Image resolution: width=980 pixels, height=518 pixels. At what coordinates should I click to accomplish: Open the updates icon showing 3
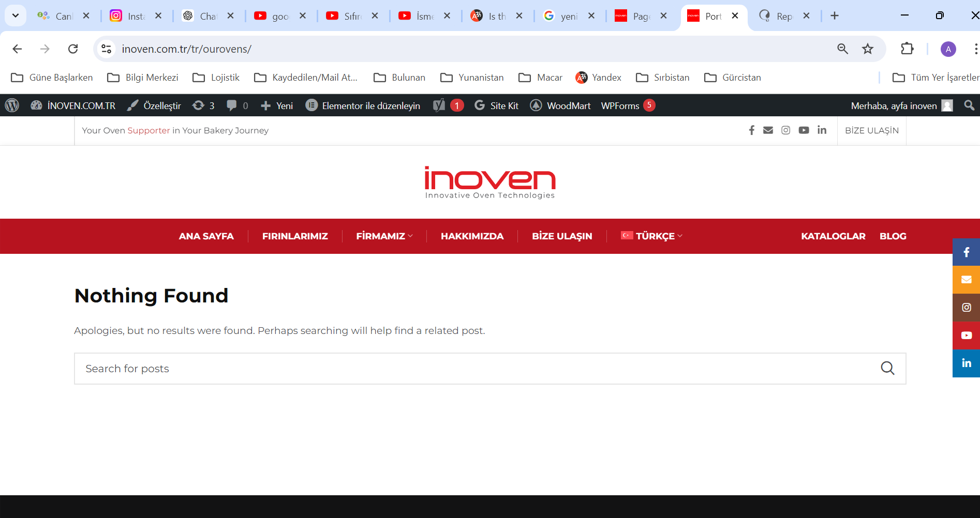(203, 105)
